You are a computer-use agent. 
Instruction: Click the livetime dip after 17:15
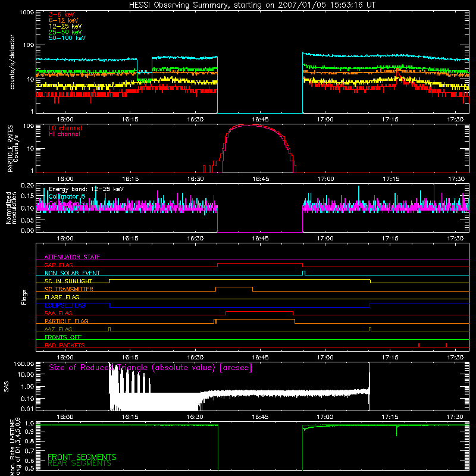[396, 431]
